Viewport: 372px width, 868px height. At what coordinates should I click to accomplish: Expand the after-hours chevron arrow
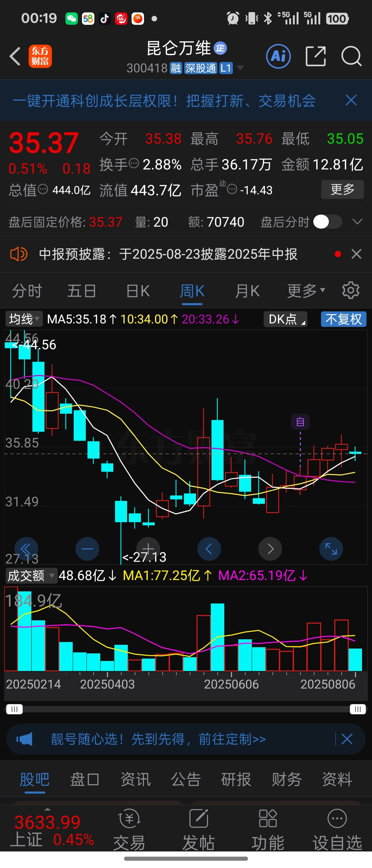click(x=358, y=222)
